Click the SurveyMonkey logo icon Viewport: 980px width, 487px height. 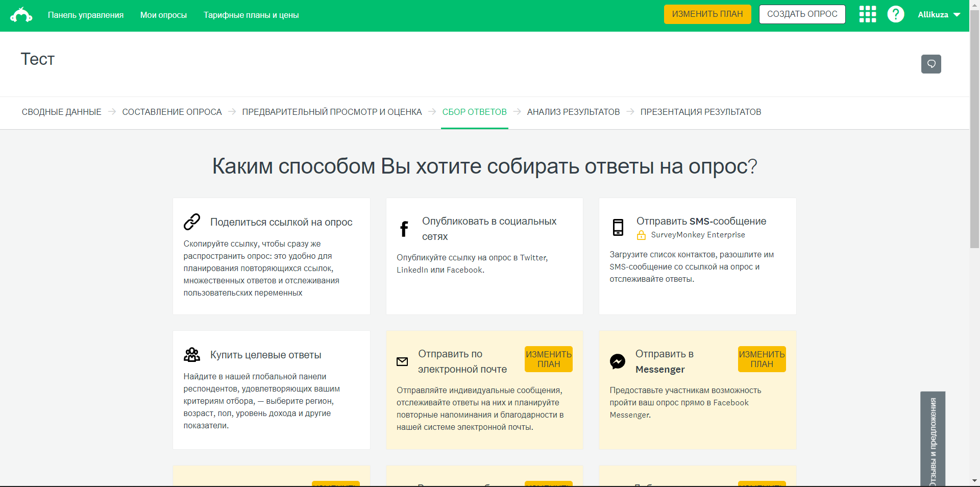21,15
